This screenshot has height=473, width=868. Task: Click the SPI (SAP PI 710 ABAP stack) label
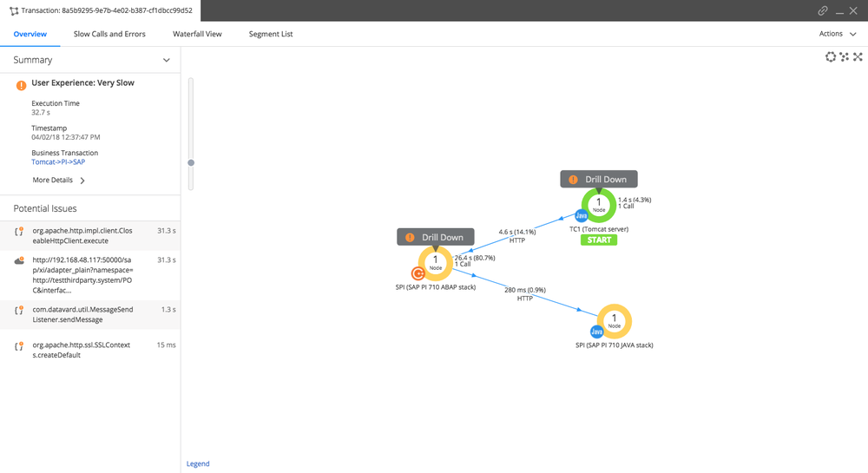click(x=436, y=287)
